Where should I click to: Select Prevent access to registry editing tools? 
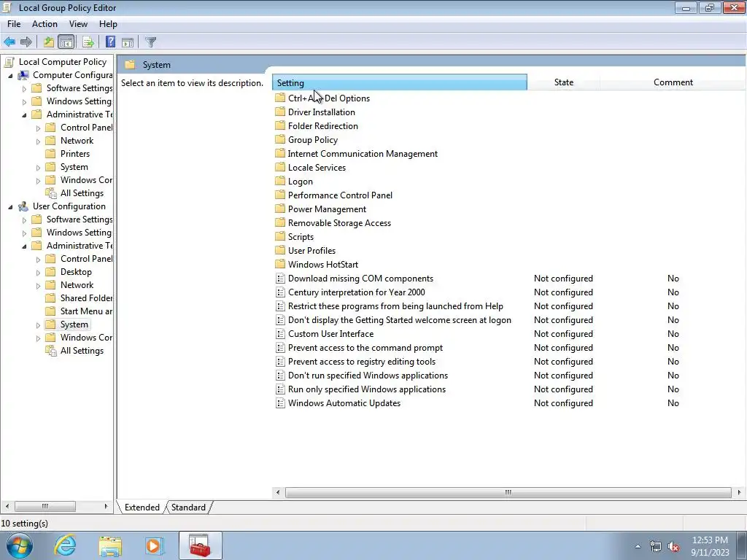(362, 362)
